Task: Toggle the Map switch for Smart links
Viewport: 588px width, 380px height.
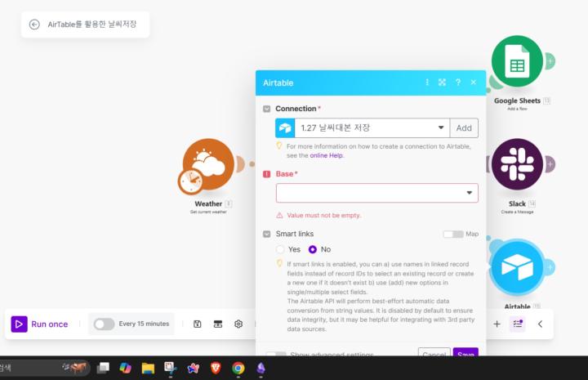Action: [x=453, y=234]
